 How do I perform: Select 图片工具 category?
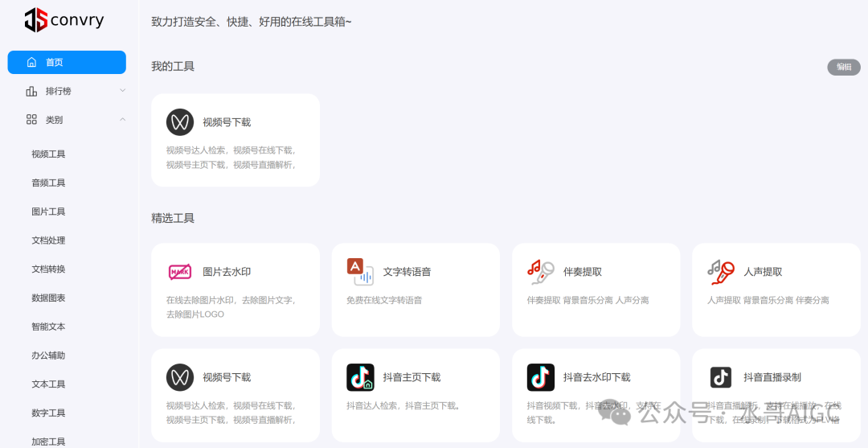pos(49,212)
